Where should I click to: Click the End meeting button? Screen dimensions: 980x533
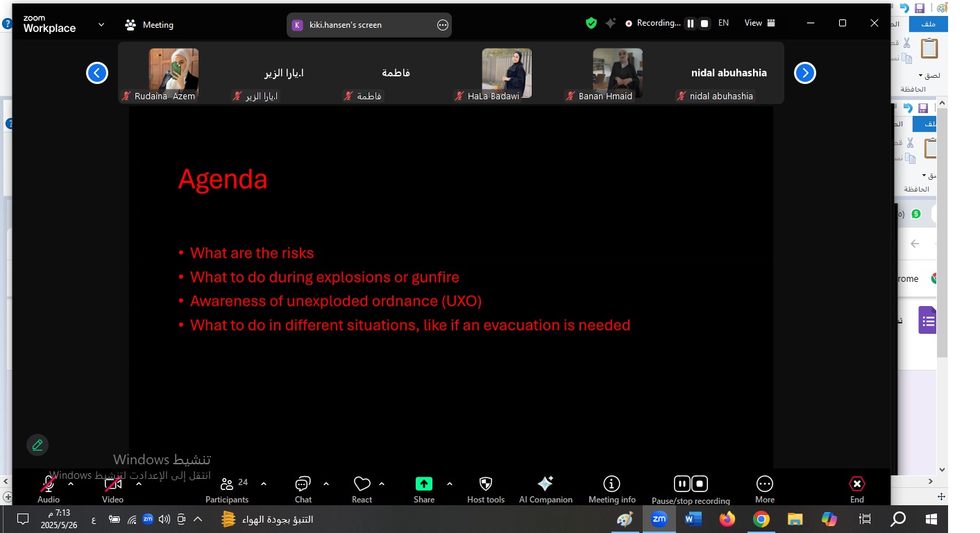pyautogui.click(x=857, y=484)
